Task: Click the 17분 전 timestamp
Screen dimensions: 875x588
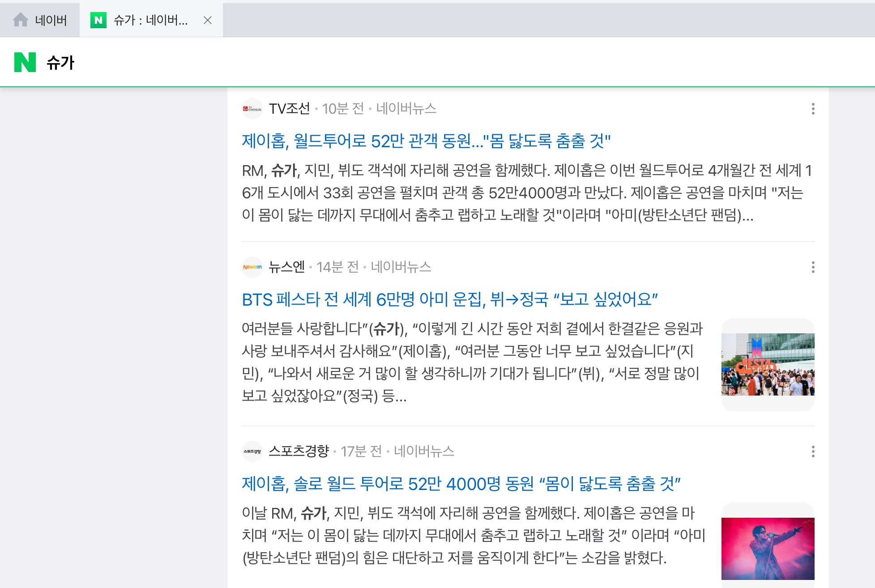Action: pos(362,452)
